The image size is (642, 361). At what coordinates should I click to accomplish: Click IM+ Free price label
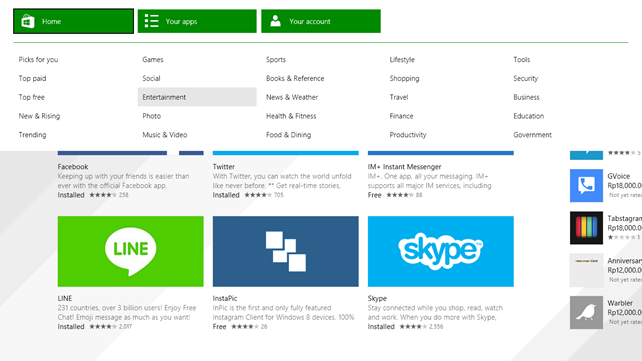click(374, 195)
